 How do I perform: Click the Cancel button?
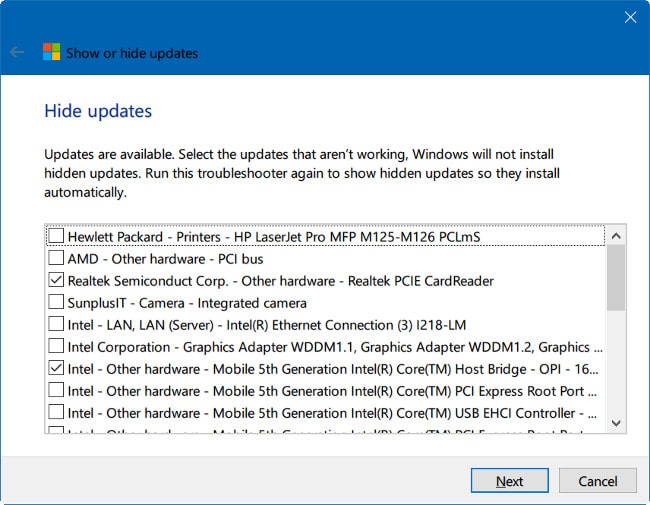pos(597,481)
